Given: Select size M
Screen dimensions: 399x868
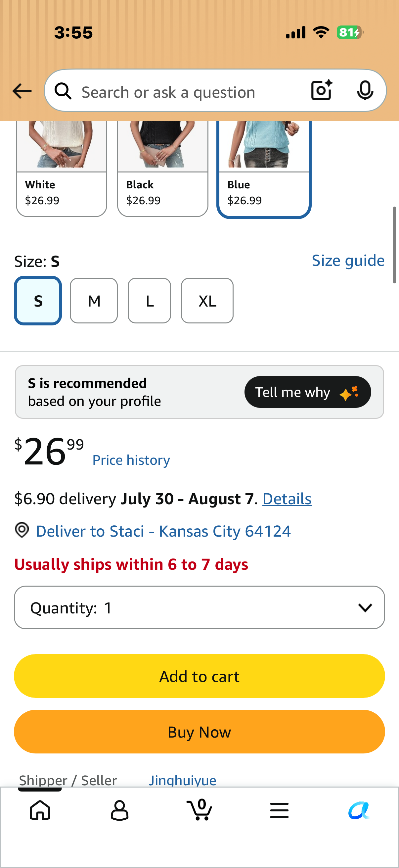Looking at the screenshot, I should coord(94,301).
